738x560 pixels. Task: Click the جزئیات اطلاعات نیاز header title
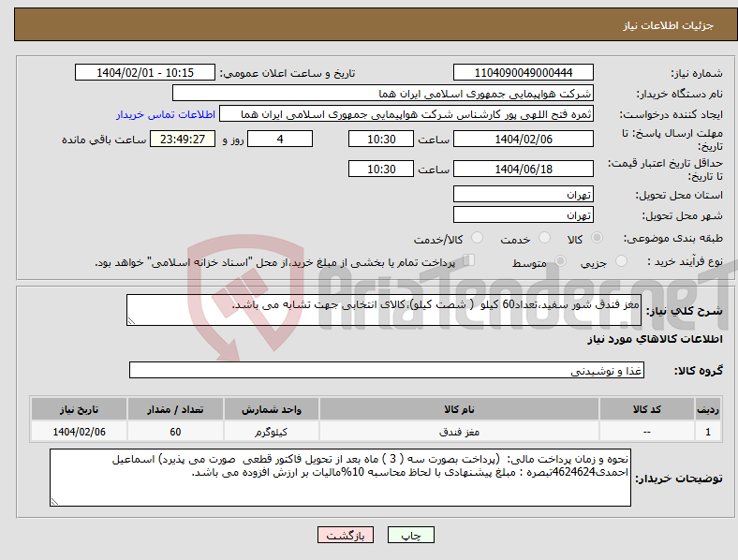669,25
